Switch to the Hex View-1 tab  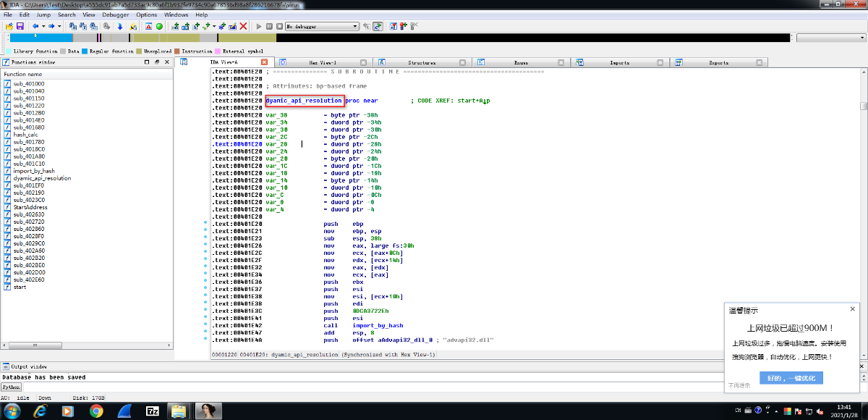tap(322, 63)
